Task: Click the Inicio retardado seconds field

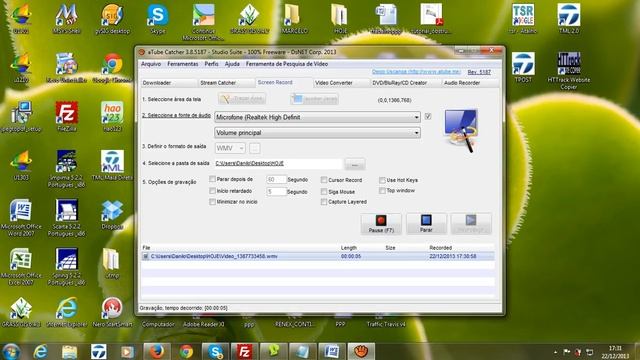Action: (276, 191)
